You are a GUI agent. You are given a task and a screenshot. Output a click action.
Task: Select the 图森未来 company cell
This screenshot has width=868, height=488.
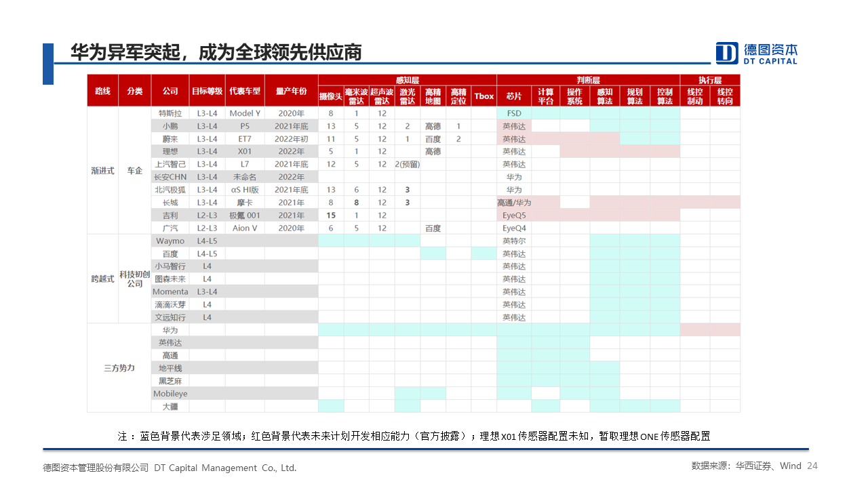coord(170,279)
